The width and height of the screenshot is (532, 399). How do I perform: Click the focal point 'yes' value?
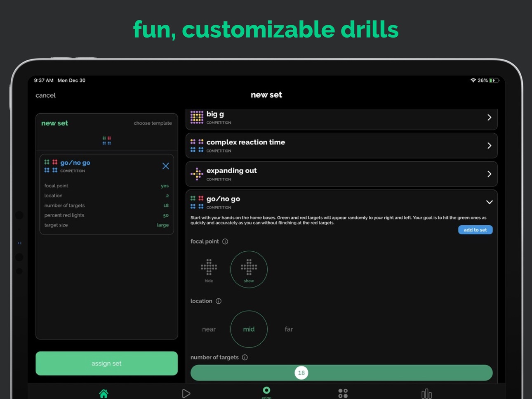pyautogui.click(x=165, y=186)
